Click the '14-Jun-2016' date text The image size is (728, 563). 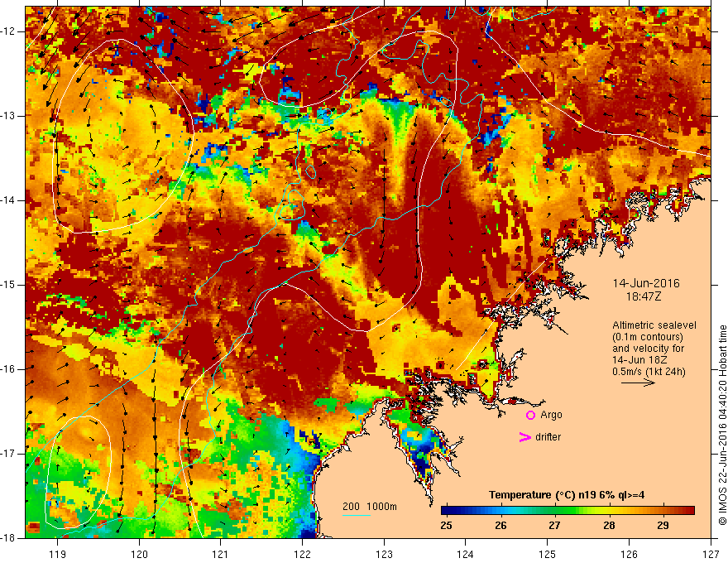coord(646,283)
